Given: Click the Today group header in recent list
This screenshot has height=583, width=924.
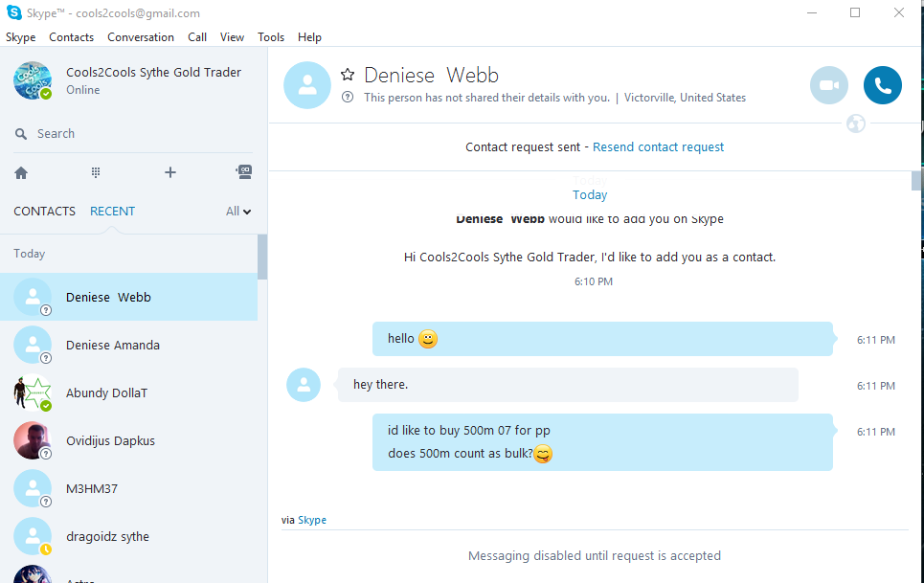Looking at the screenshot, I should pyautogui.click(x=30, y=254).
